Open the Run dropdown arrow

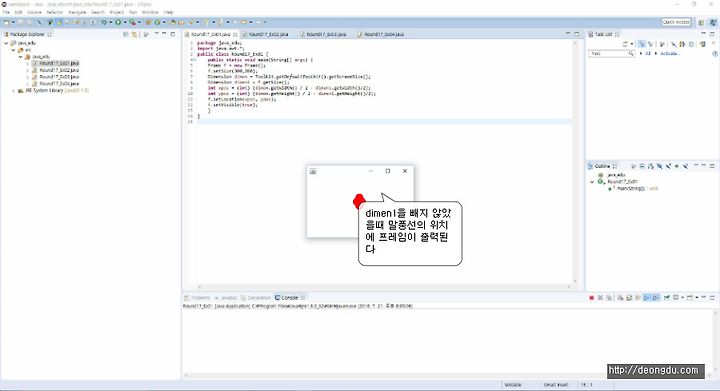[125, 22]
